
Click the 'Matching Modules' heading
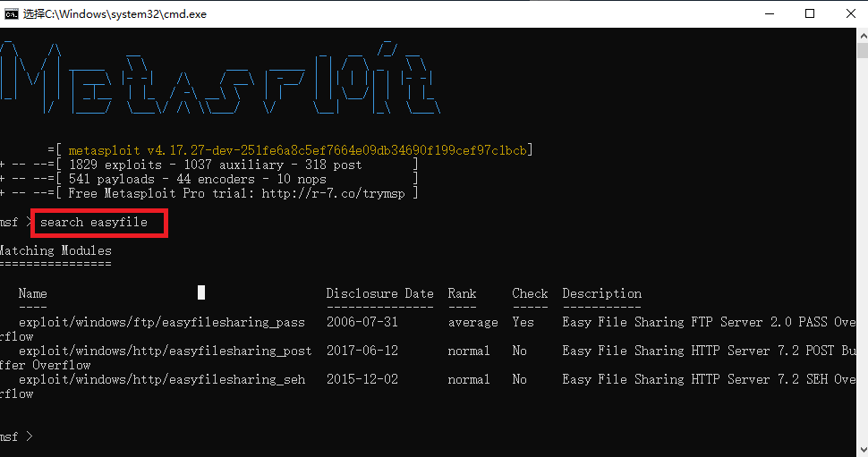tap(55, 250)
